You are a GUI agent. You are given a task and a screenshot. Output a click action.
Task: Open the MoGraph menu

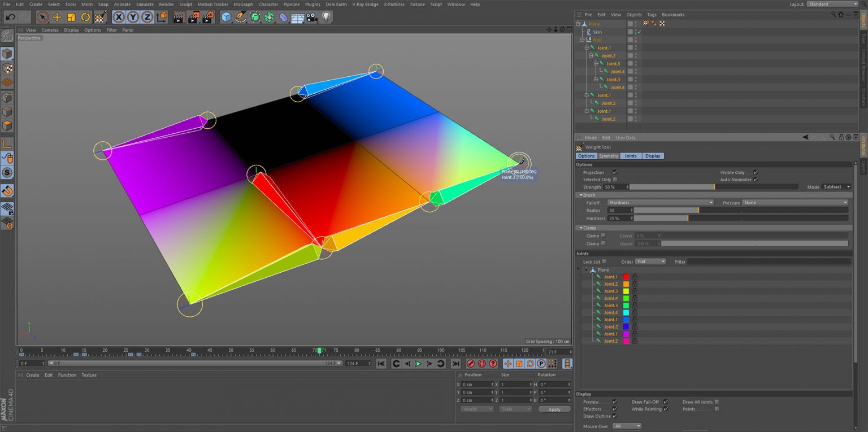pyautogui.click(x=242, y=4)
